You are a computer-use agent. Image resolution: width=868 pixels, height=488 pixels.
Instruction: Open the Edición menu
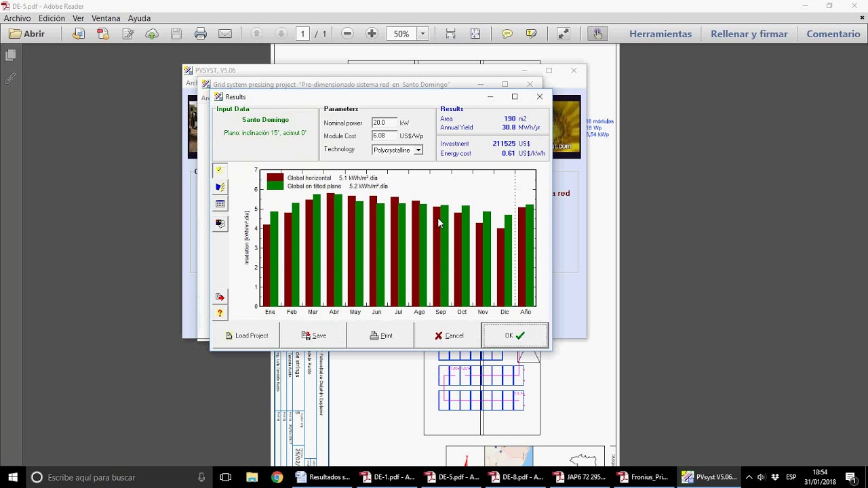[x=52, y=18]
